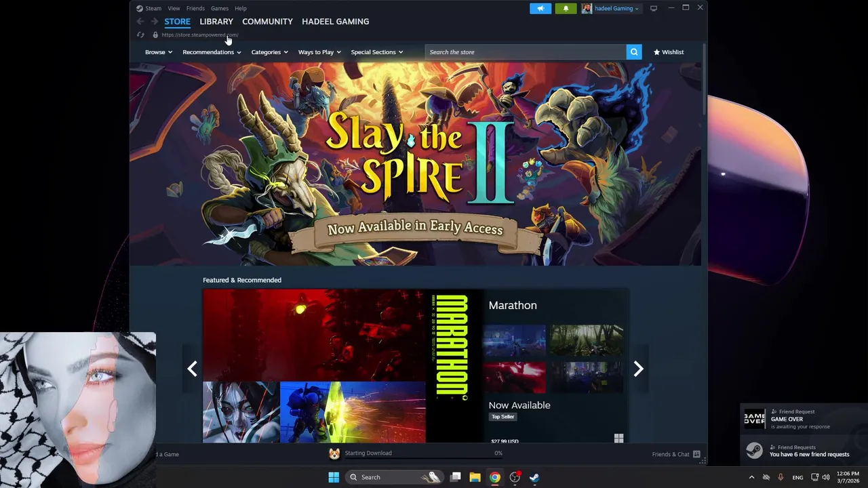
Task: Open the hadeel Gaming account dropdown
Action: (x=616, y=8)
